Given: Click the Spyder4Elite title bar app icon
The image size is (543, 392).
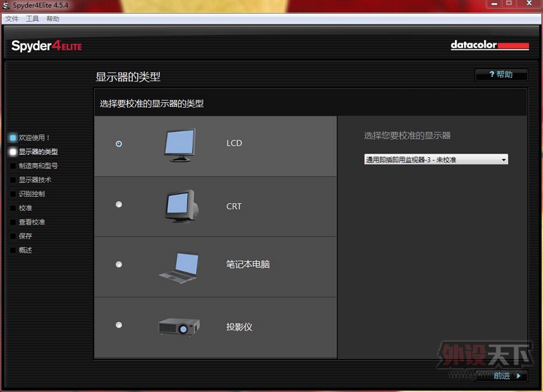Looking at the screenshot, I should click(x=5, y=5).
